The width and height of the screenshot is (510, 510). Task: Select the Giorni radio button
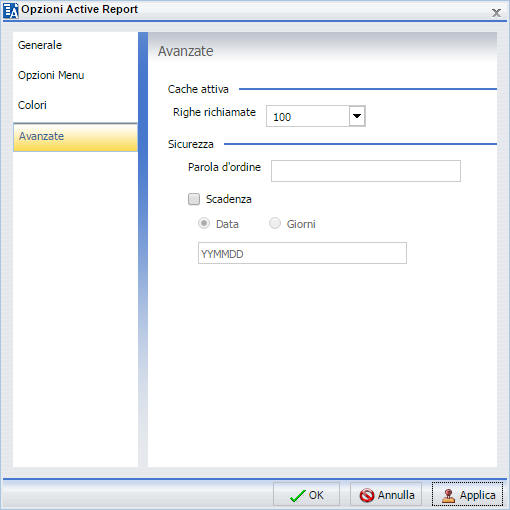click(x=275, y=223)
